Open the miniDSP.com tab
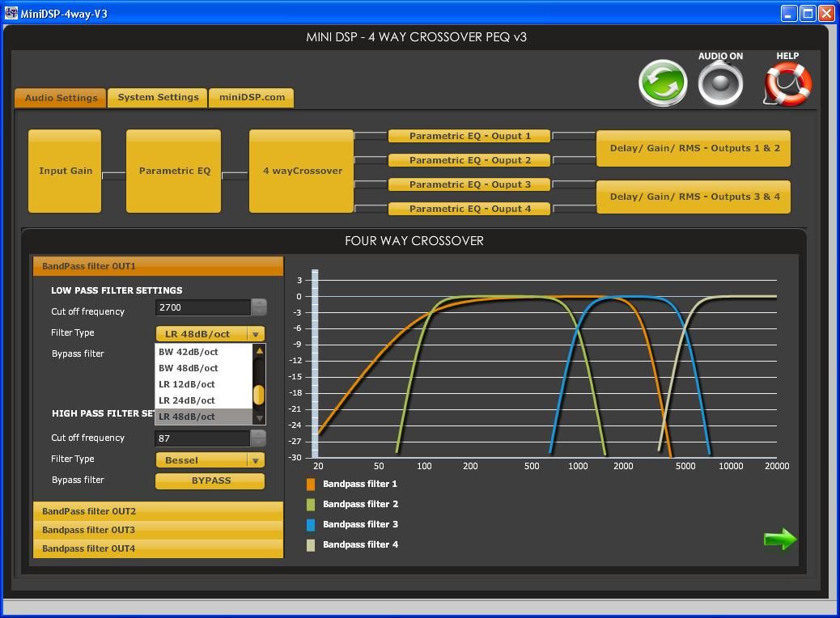 coord(251,97)
